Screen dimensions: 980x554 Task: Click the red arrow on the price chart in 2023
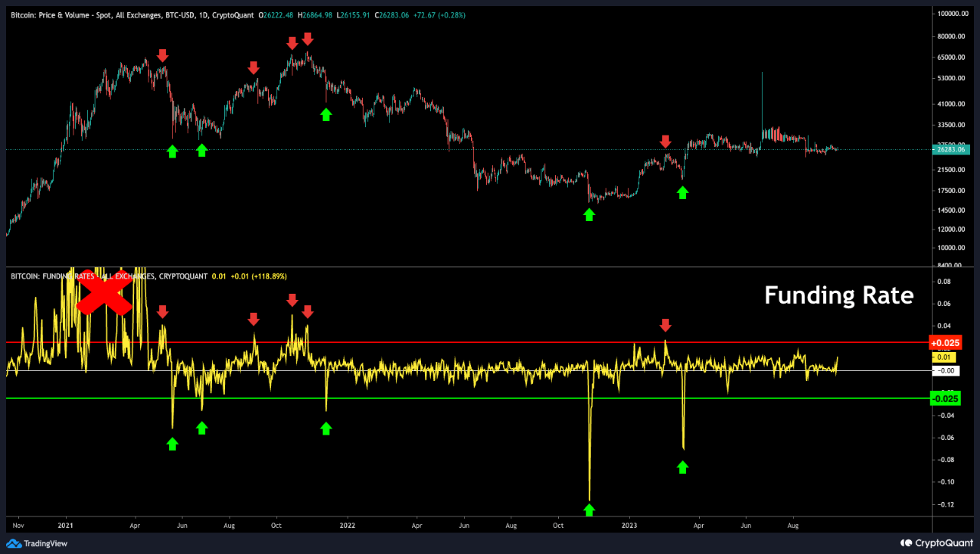click(x=665, y=142)
